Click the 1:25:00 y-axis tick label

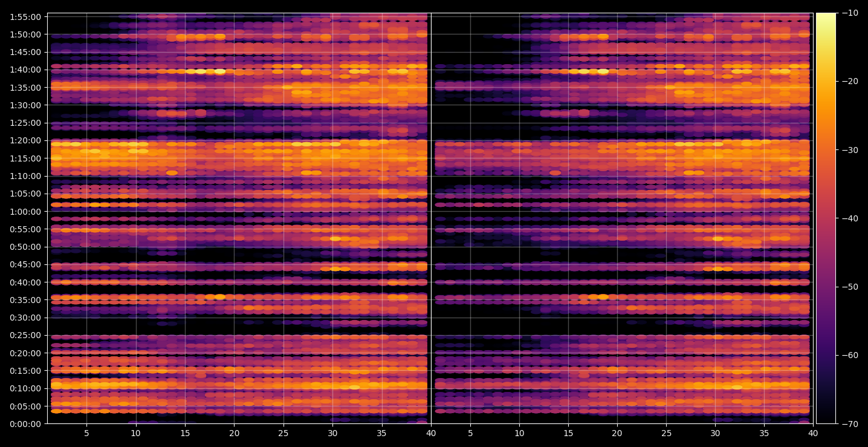[25, 123]
